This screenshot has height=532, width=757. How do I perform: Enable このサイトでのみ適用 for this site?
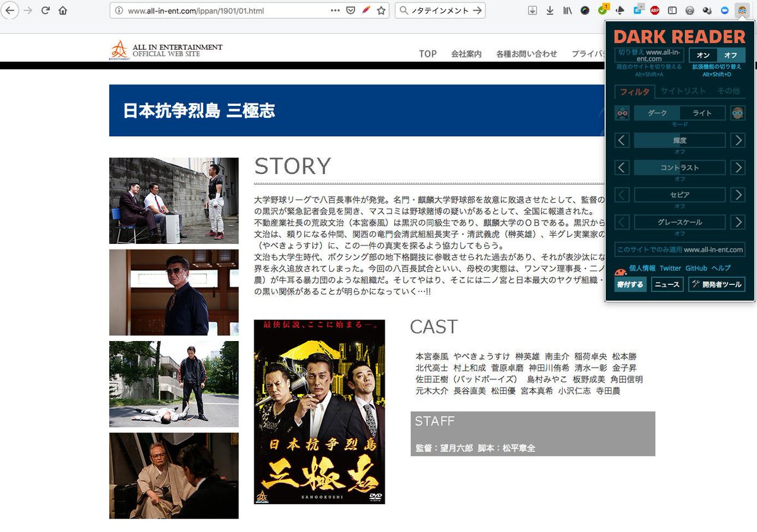click(680, 250)
